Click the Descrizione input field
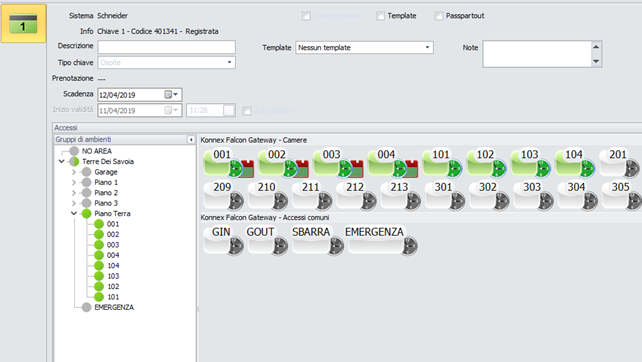The width and height of the screenshot is (642, 362). tap(166, 47)
